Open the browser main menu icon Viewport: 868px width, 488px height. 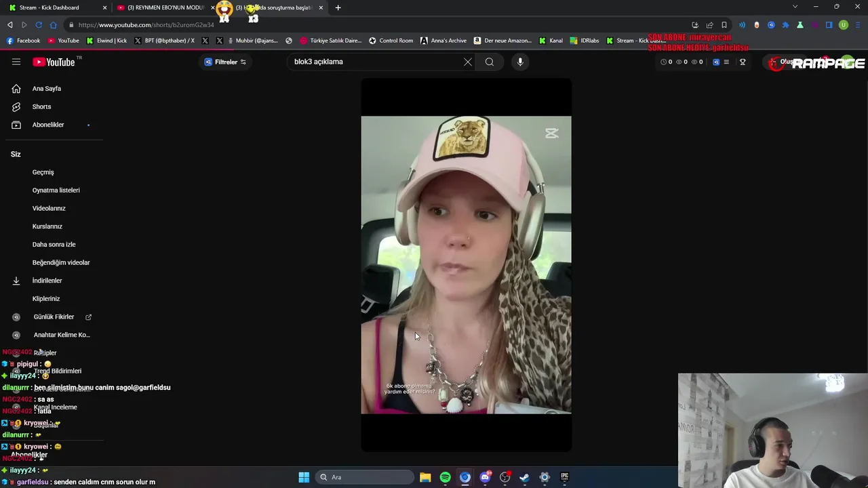pos(859,25)
